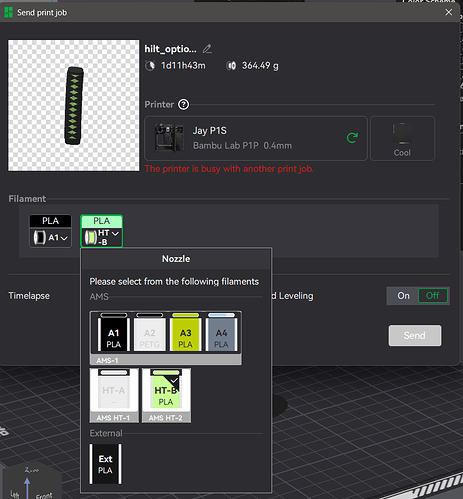Select the Jay P1S printer image

(x=169, y=138)
